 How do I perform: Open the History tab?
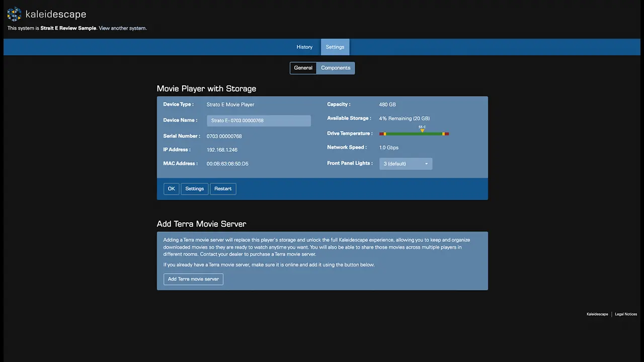(x=304, y=47)
